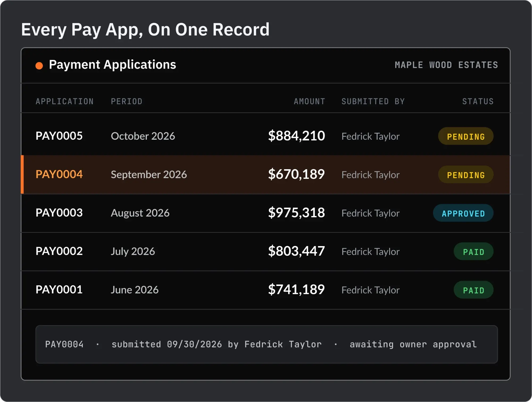
Task: Open payment application PAY0001
Action: [59, 289]
